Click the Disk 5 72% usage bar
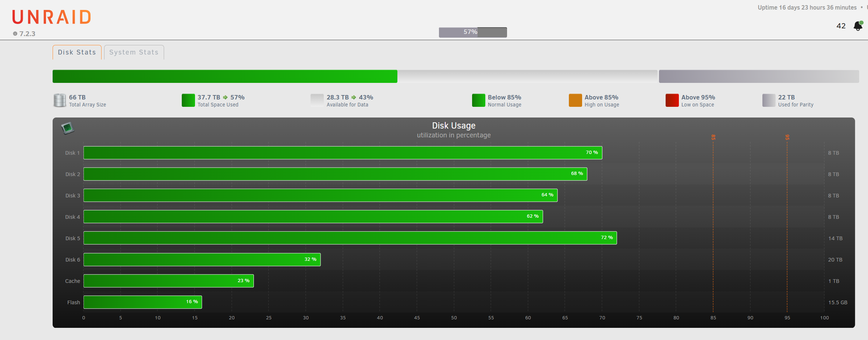The image size is (868, 340). pyautogui.click(x=350, y=238)
